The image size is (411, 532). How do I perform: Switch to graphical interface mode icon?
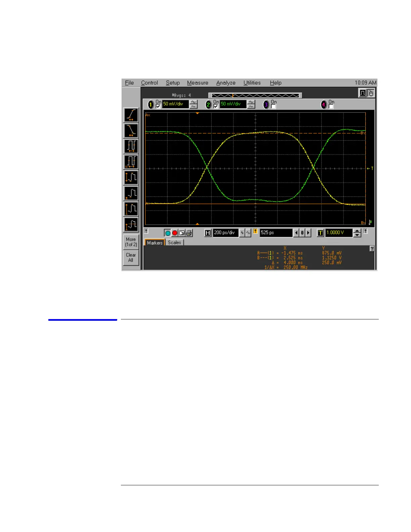click(363, 93)
